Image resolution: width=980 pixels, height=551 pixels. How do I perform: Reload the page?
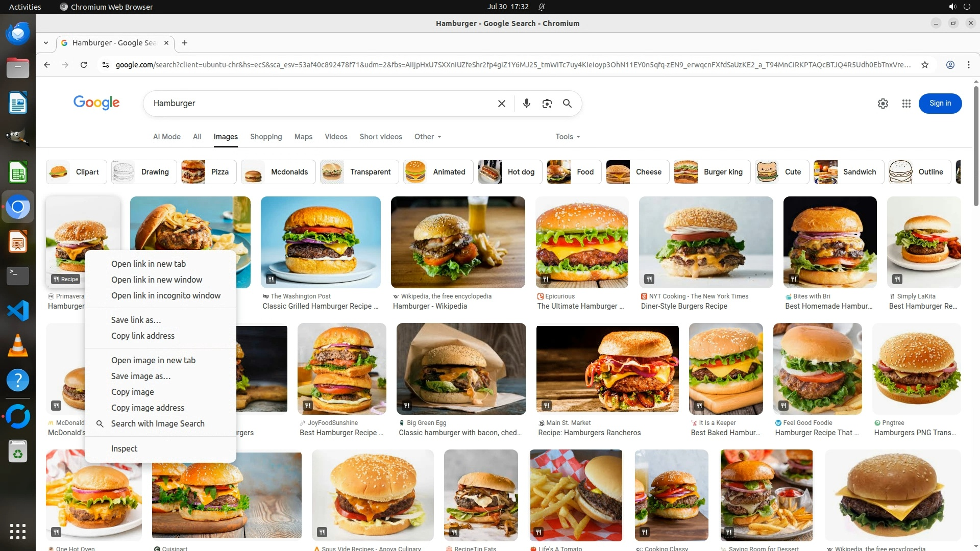click(x=84, y=65)
